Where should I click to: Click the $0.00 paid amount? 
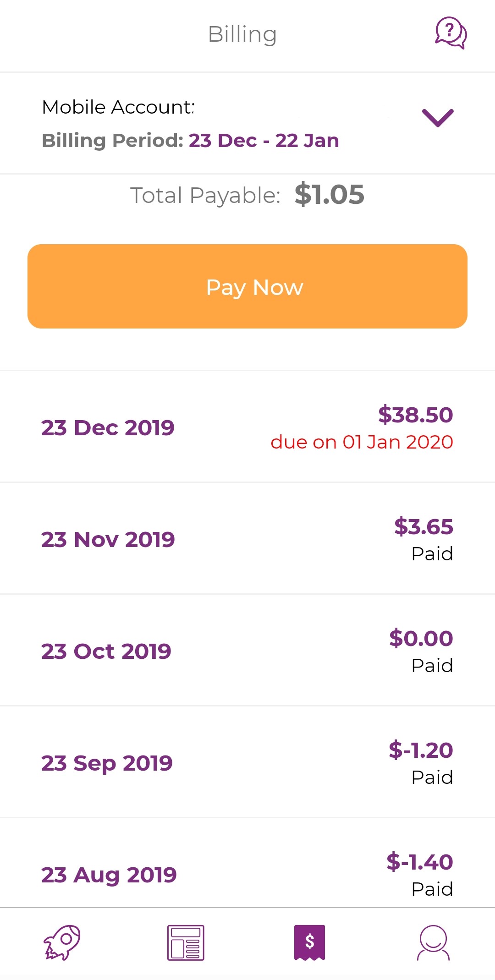(x=421, y=638)
